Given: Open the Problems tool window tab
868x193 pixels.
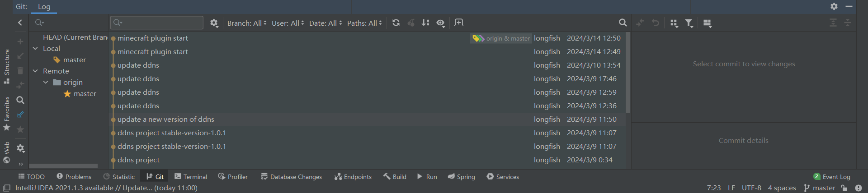Looking at the screenshot, I should 74,177.
